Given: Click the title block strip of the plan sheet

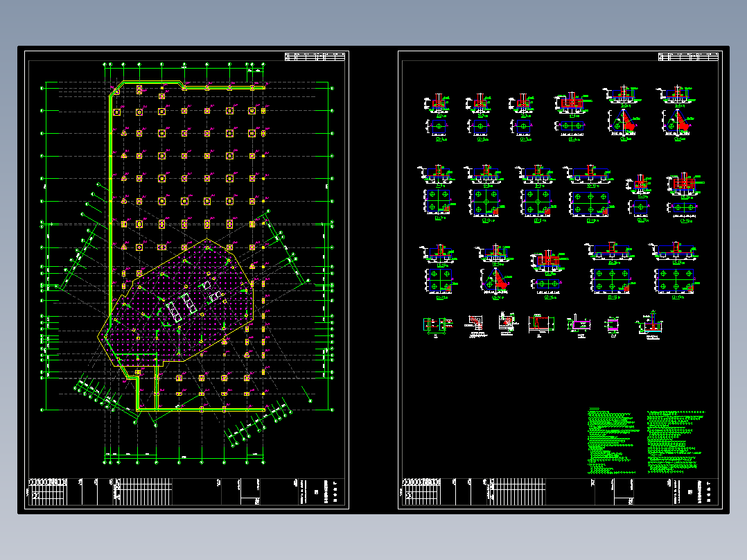Looking at the screenshot, I should (x=187, y=492).
